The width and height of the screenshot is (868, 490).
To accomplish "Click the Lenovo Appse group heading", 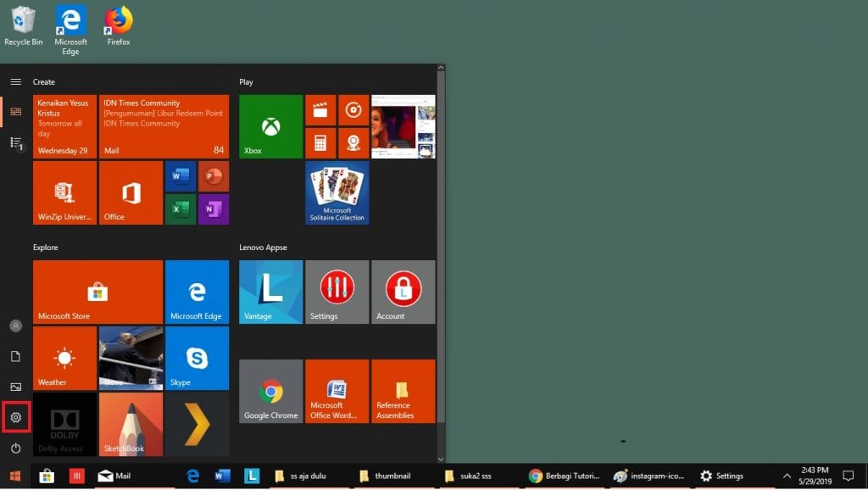I will tap(263, 248).
